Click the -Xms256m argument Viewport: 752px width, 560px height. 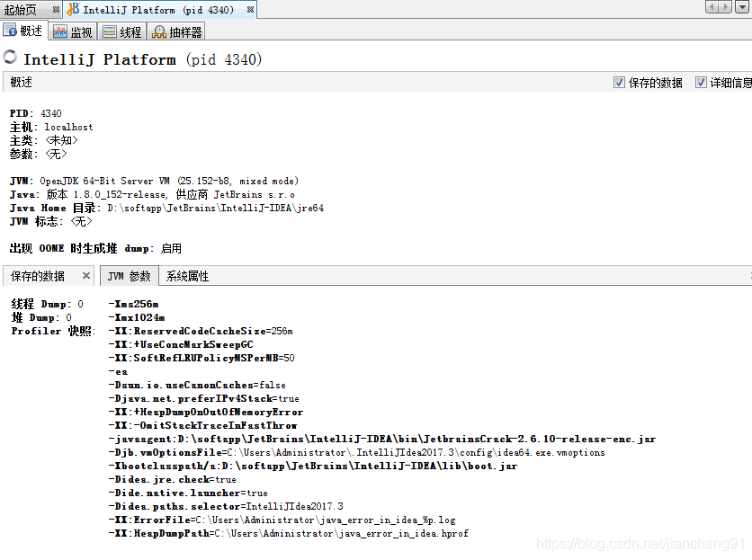(x=133, y=304)
